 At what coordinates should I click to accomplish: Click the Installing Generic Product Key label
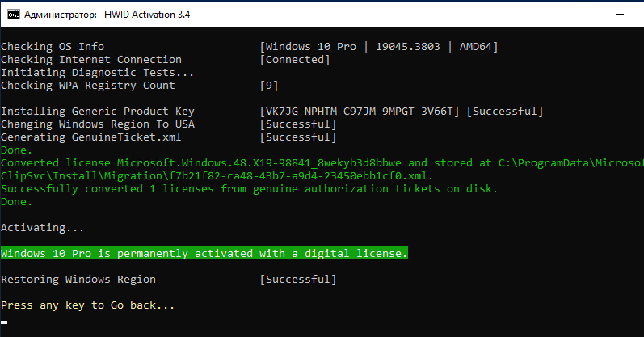[x=98, y=112]
